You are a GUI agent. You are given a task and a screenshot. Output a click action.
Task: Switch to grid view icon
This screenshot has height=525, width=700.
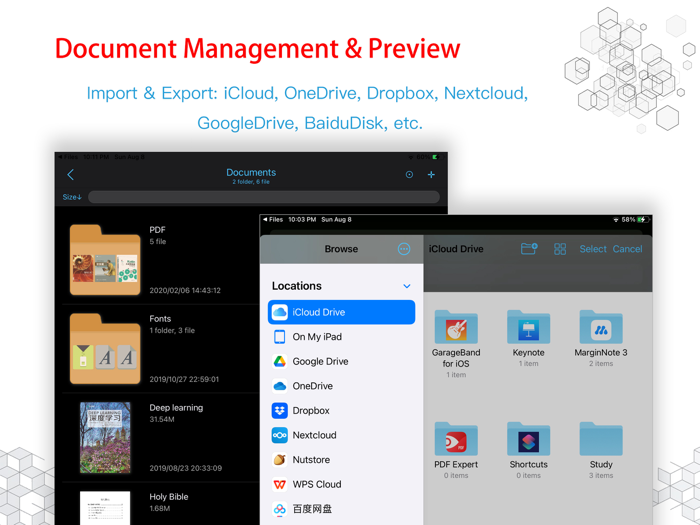(x=560, y=249)
